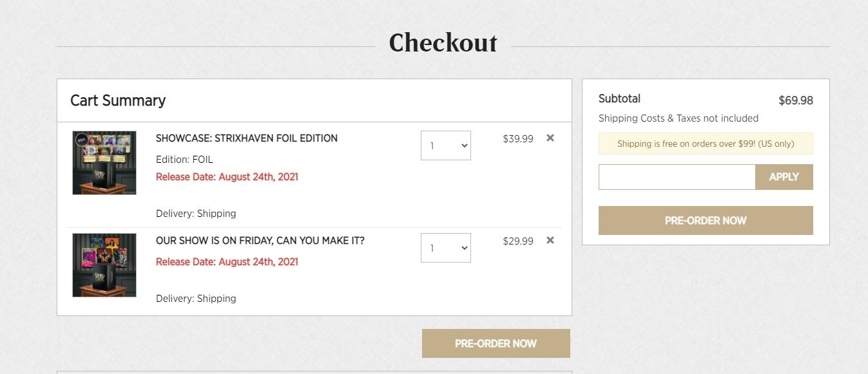868x374 pixels.
Task: Click the Edition: FOIL label
Action: 184,160
